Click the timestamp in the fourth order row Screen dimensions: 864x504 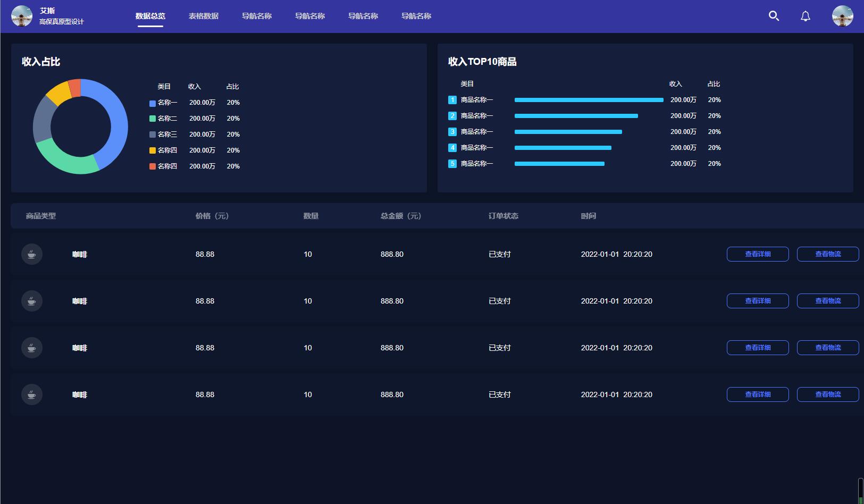click(617, 394)
